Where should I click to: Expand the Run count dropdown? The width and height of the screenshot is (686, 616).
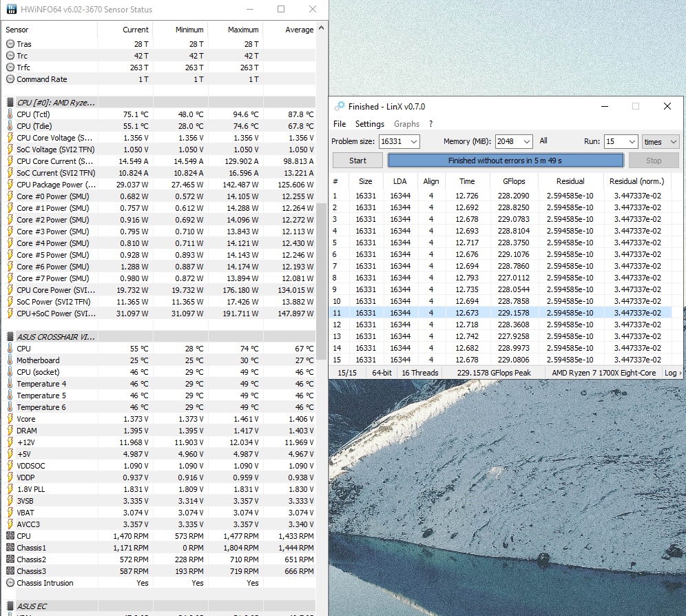632,141
